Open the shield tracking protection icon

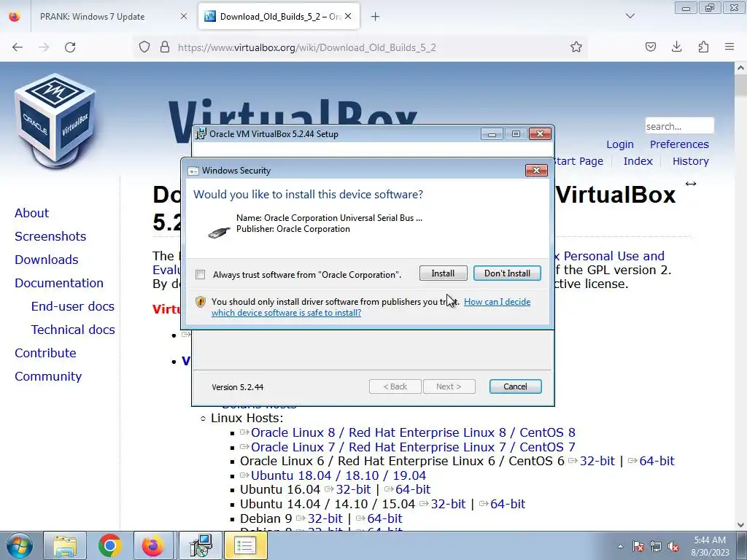pos(144,47)
